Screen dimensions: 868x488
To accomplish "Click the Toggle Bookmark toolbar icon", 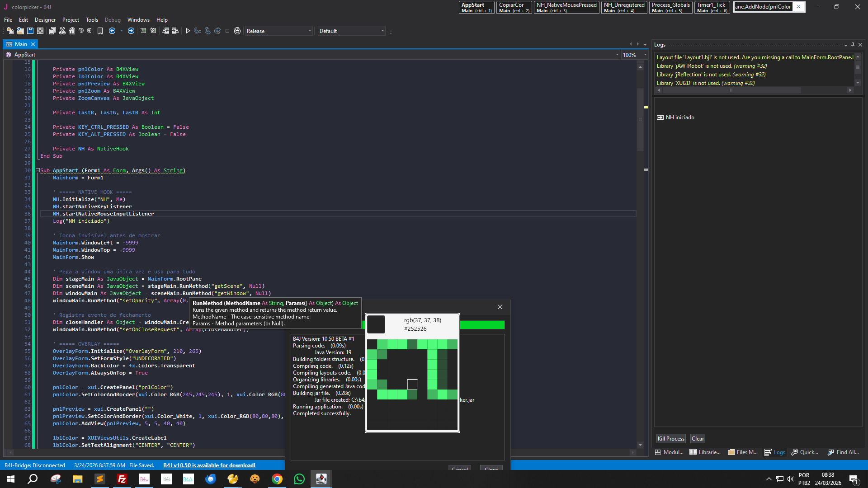I will point(100,31).
